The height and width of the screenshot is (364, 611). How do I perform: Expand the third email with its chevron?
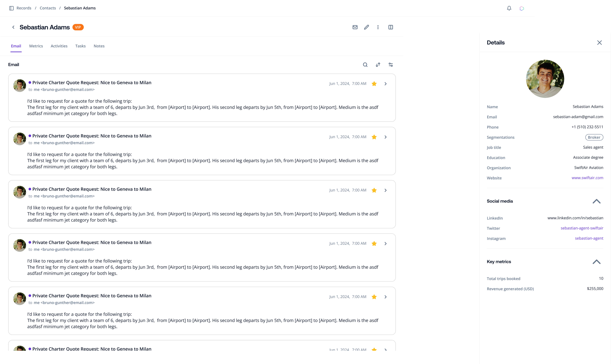click(x=386, y=190)
